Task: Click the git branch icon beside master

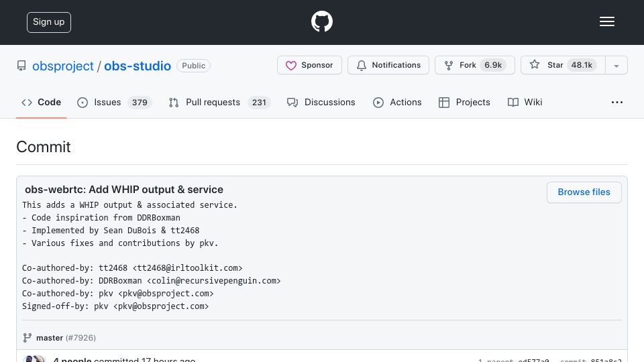Action: tap(27, 338)
